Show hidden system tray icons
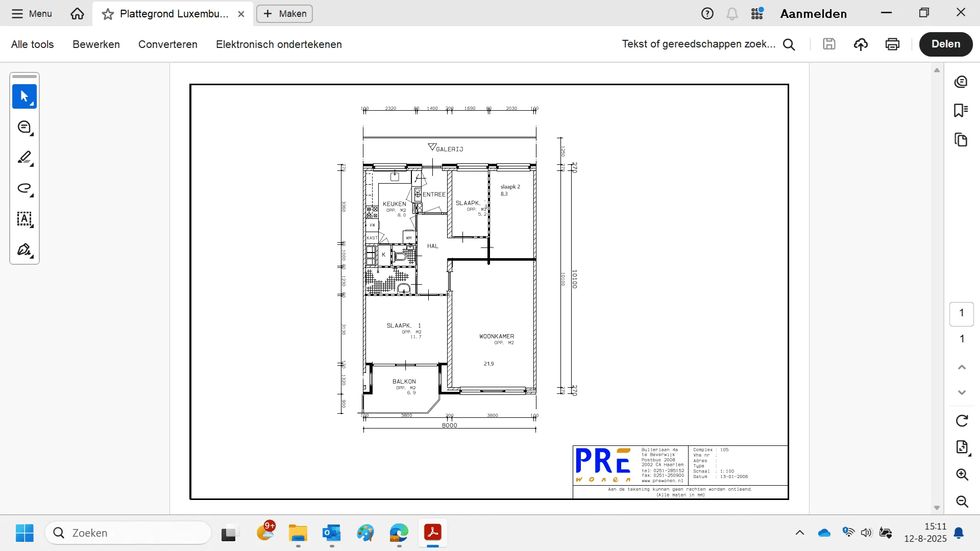980x551 pixels. [x=800, y=533]
